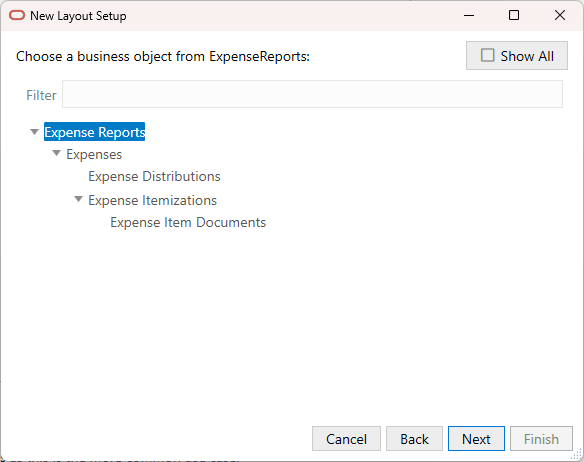Maximize the New Layout Setup dialog
The width and height of the screenshot is (584, 462).
pyautogui.click(x=514, y=15)
